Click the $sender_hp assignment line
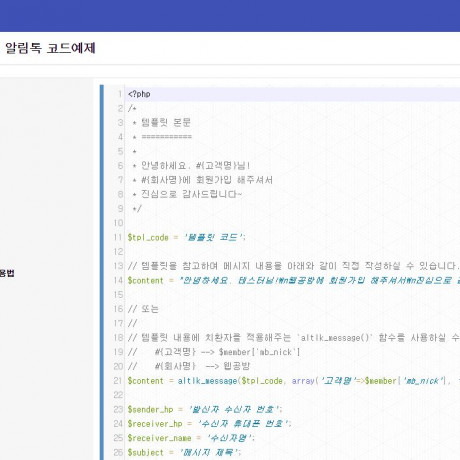 (x=205, y=409)
